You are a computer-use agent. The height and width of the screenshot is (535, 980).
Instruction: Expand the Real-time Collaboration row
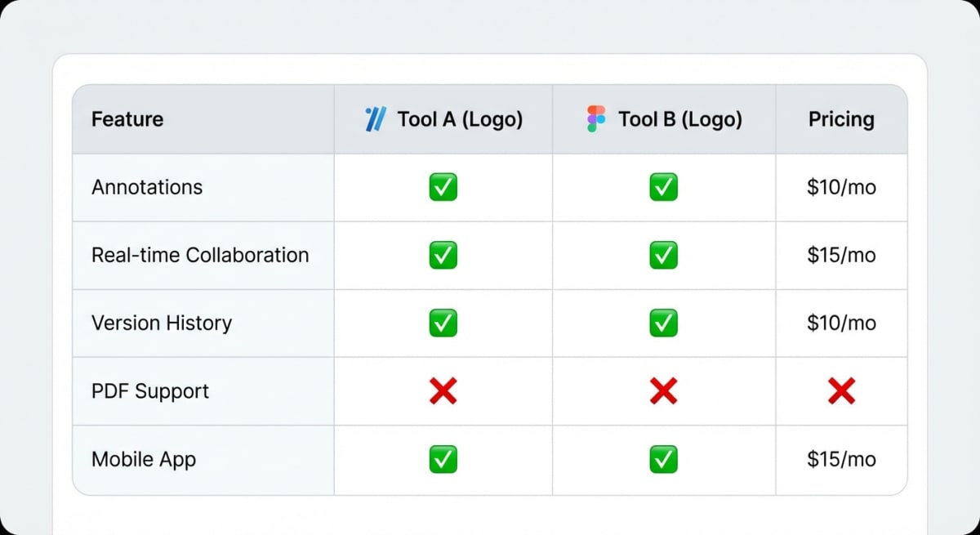point(200,255)
